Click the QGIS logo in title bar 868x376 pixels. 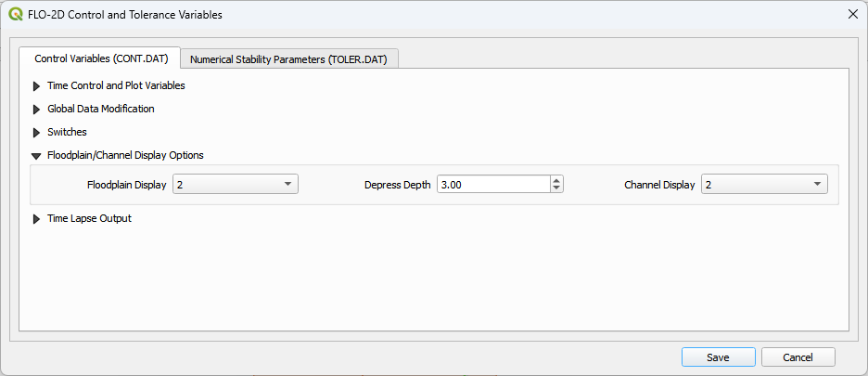(x=16, y=15)
